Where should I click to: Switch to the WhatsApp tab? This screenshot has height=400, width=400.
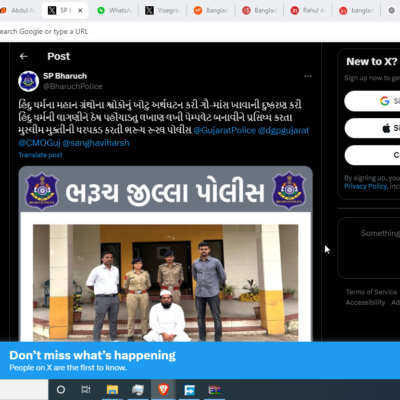pyautogui.click(x=115, y=11)
